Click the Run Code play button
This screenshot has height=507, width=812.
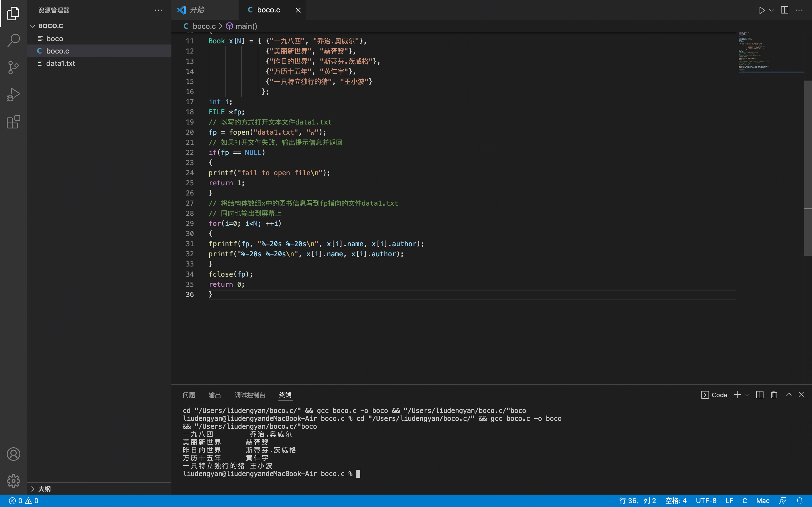762,10
